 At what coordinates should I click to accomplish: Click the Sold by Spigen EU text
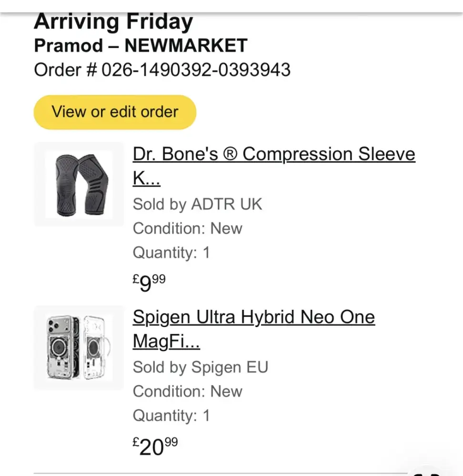pyautogui.click(x=200, y=367)
